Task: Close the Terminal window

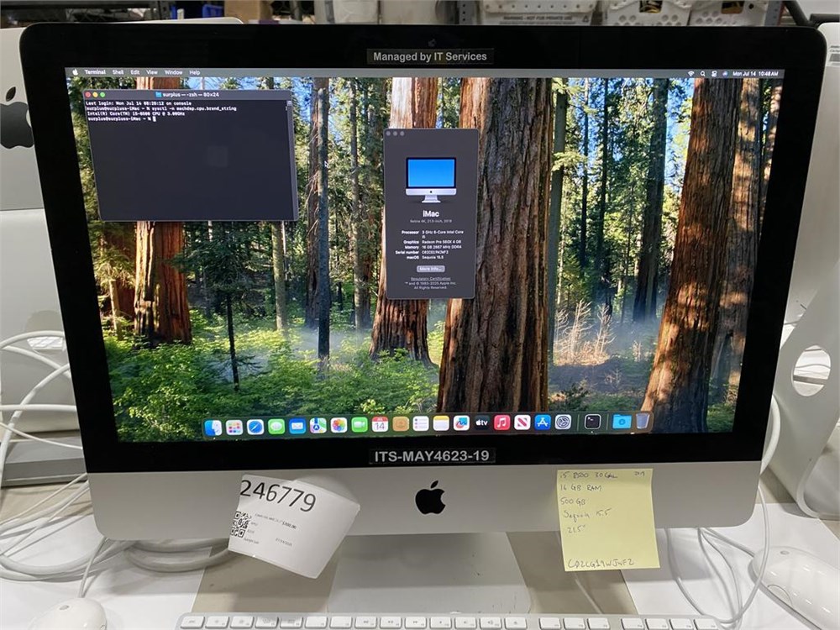Action: (x=89, y=95)
